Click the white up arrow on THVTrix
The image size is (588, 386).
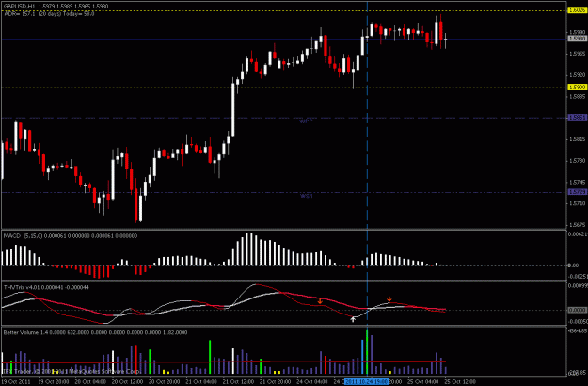pyautogui.click(x=353, y=319)
